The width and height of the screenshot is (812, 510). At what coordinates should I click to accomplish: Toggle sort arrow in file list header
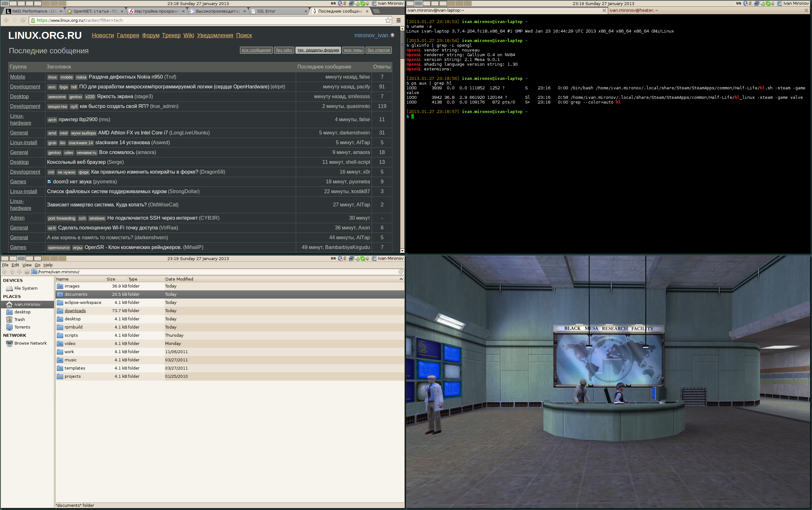pos(401,279)
